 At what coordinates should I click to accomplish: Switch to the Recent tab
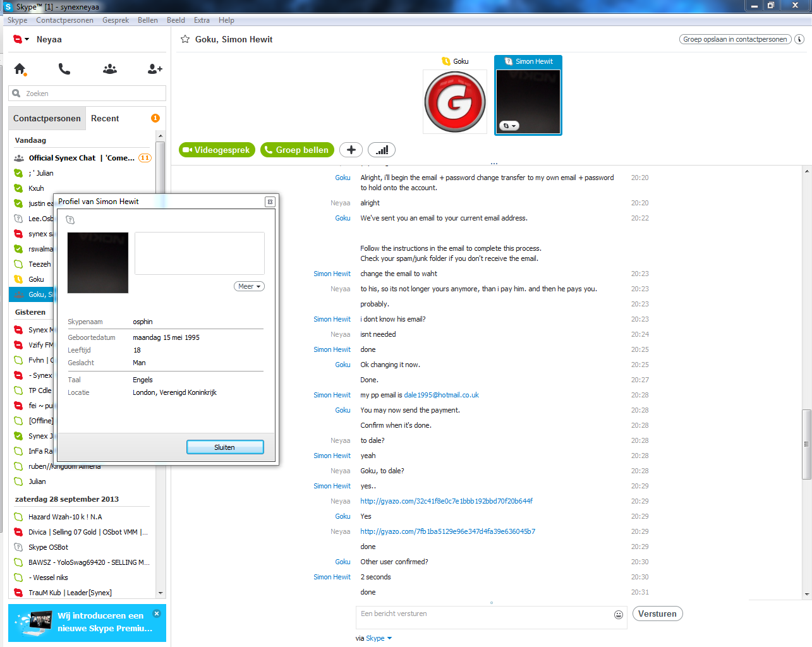point(105,118)
